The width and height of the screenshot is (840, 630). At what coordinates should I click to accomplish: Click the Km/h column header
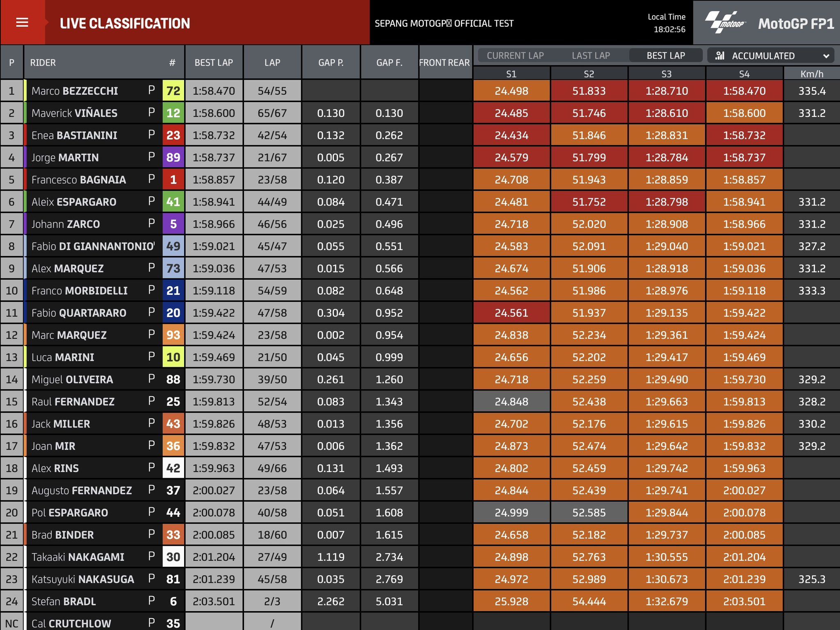pos(811,74)
